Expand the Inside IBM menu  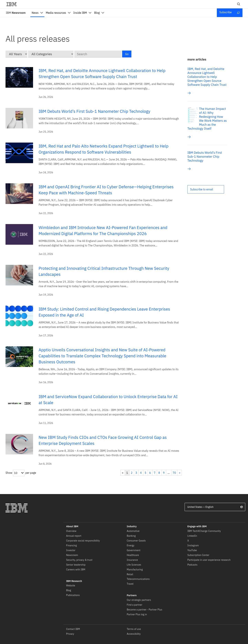coord(82,13)
